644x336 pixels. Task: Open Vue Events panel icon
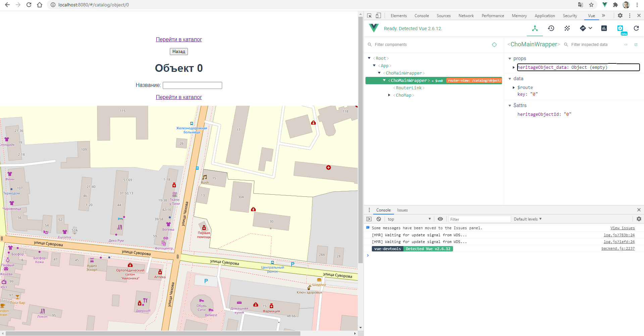point(567,29)
